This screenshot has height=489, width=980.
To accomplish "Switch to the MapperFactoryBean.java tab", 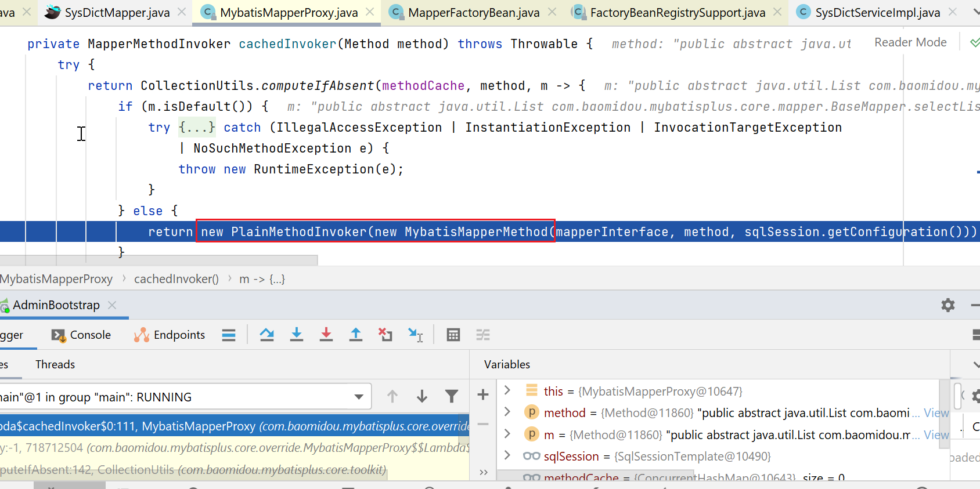I will pos(473,13).
